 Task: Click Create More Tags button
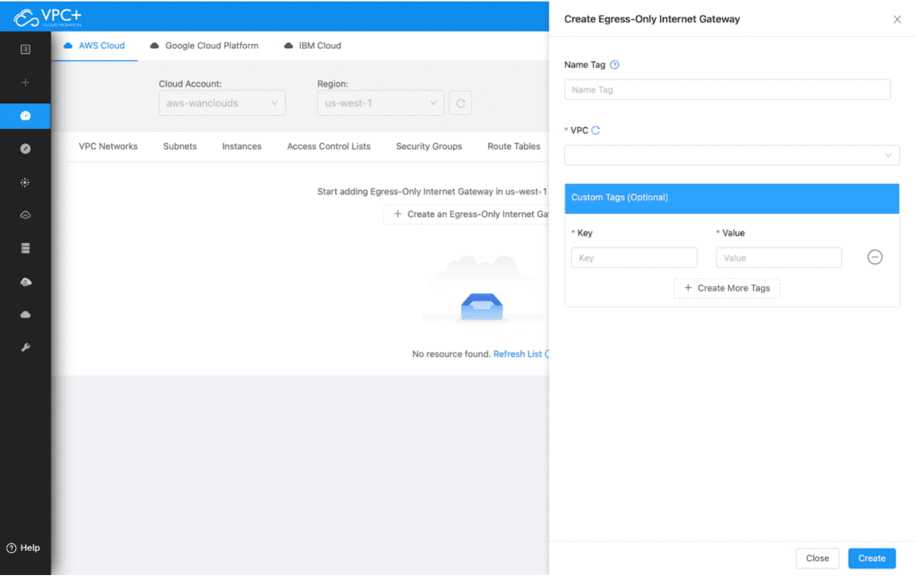[x=727, y=288]
